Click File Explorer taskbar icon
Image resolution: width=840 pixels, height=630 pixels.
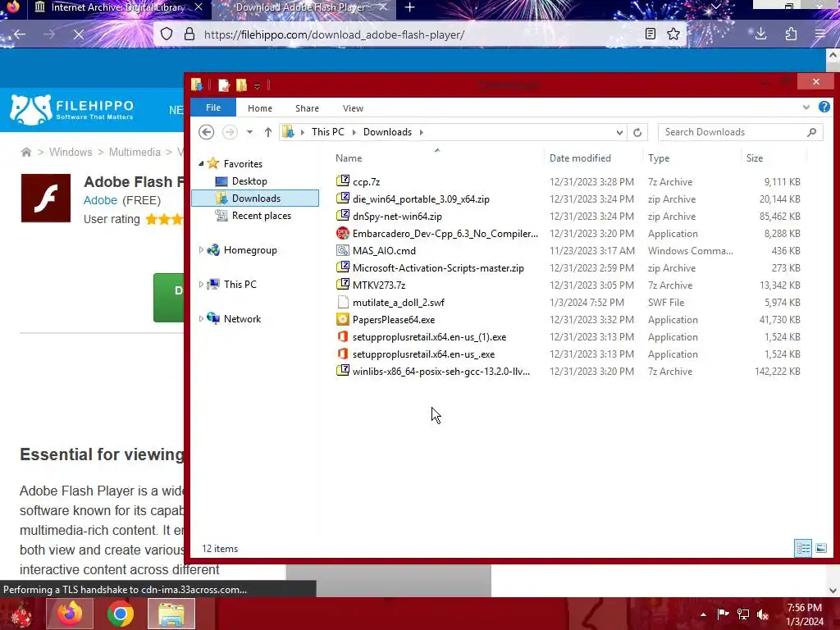pyautogui.click(x=171, y=614)
